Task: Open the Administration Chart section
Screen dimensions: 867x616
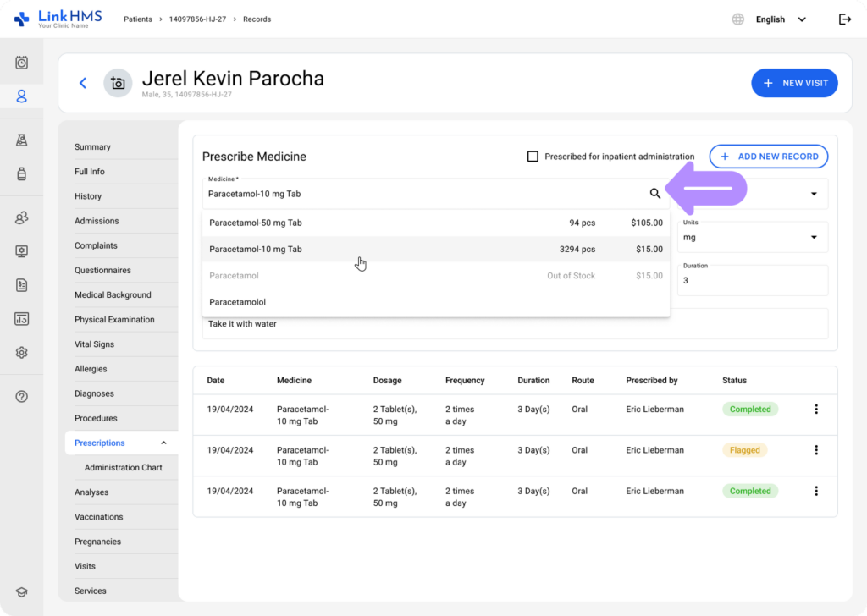Action: click(124, 466)
